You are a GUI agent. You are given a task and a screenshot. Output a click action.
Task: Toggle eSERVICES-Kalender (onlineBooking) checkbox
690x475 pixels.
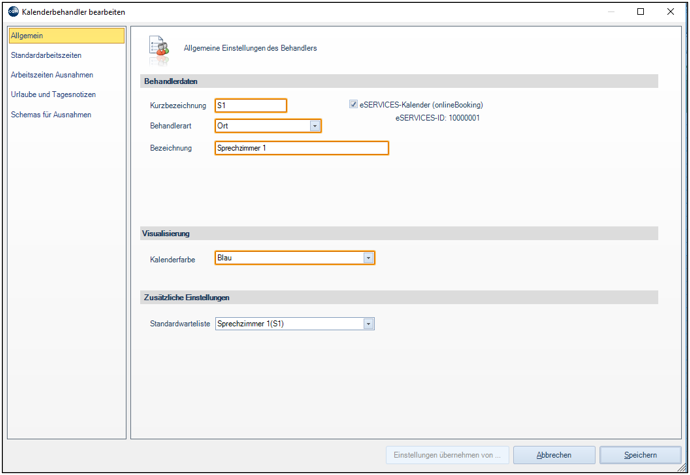coord(353,104)
